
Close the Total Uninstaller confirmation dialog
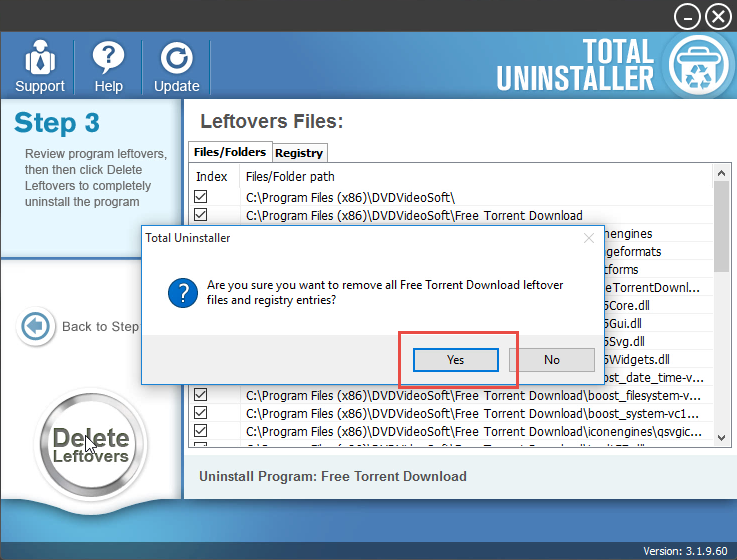coord(589,238)
